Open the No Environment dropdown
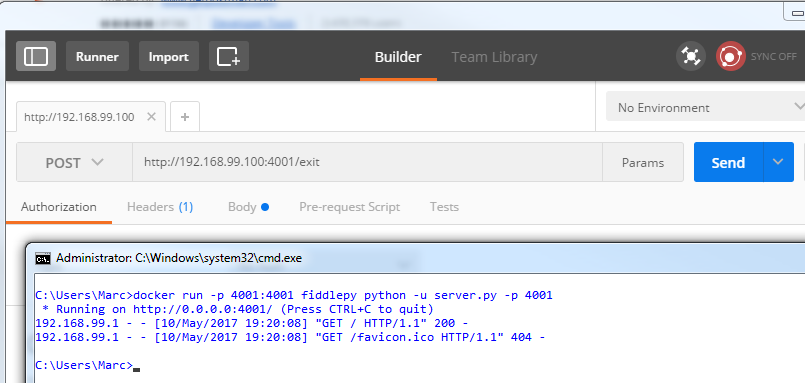Screen dimensions: 805x383 point(705,107)
